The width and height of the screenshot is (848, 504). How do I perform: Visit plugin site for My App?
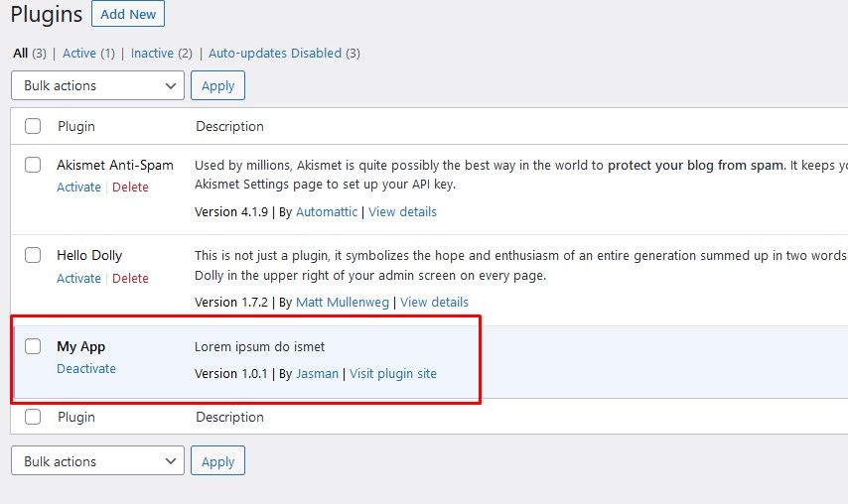coord(392,374)
